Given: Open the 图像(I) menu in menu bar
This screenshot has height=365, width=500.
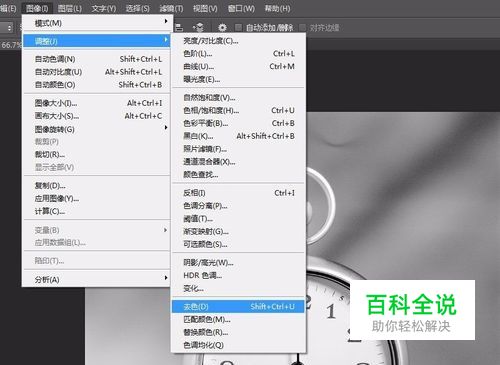Looking at the screenshot, I should coord(37,8).
